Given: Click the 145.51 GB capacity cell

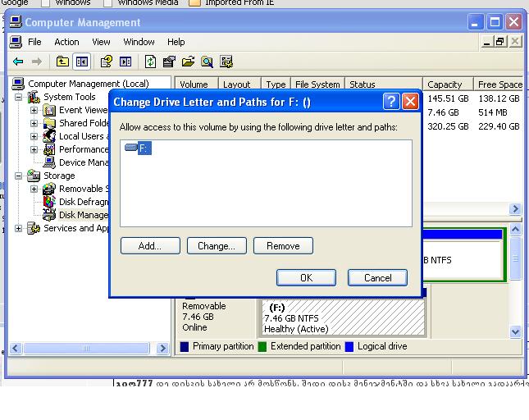Looking at the screenshot, I should (448, 98).
